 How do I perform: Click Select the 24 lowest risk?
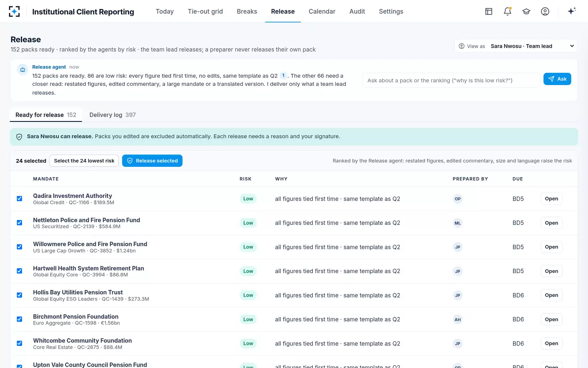[x=84, y=161]
